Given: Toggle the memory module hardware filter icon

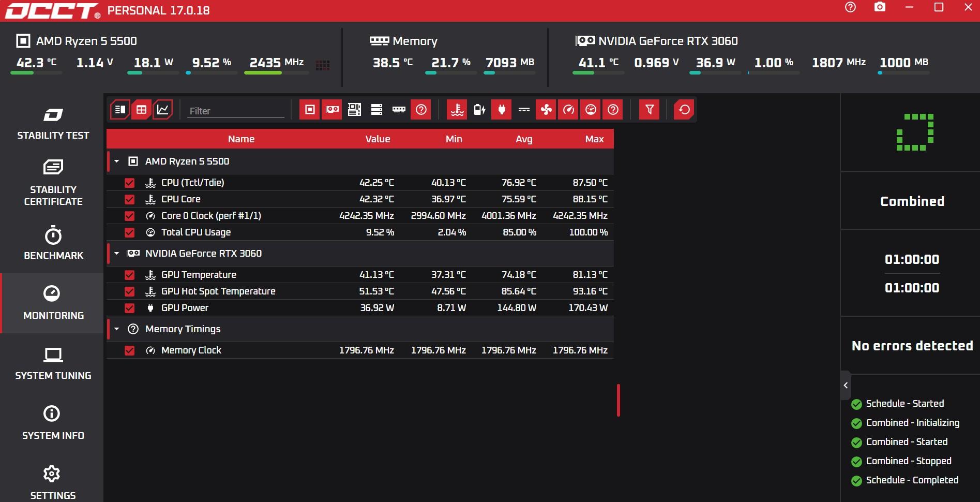Looking at the screenshot, I should pyautogui.click(x=399, y=110).
